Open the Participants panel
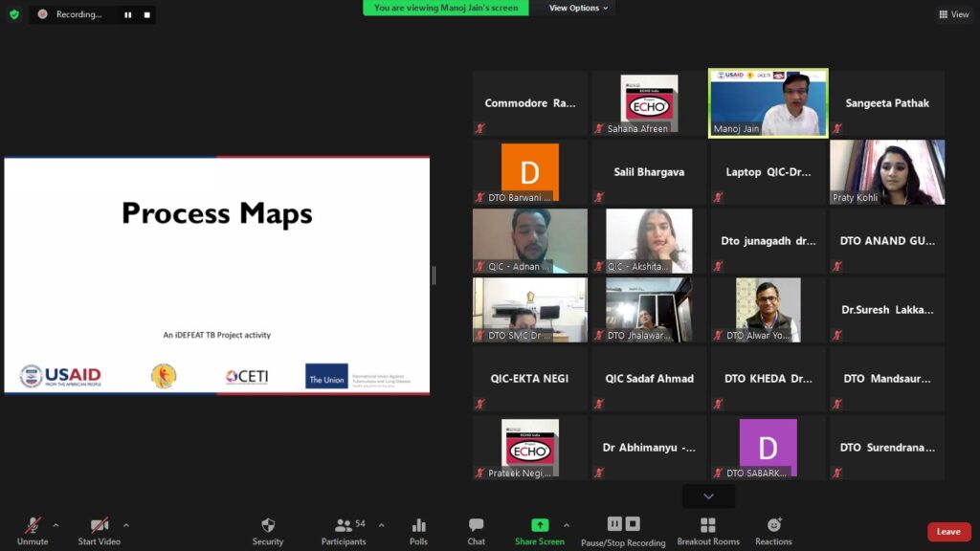The image size is (980, 551). click(x=343, y=526)
